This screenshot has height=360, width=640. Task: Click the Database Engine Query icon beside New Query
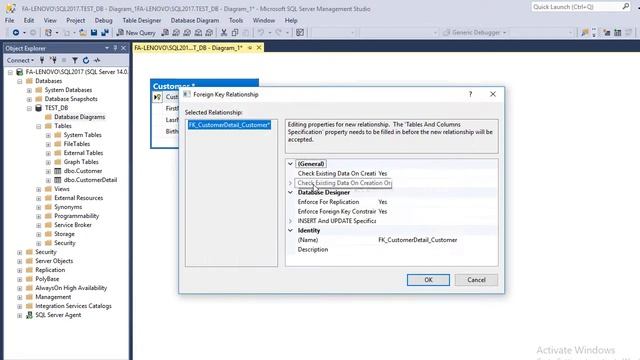coord(165,33)
